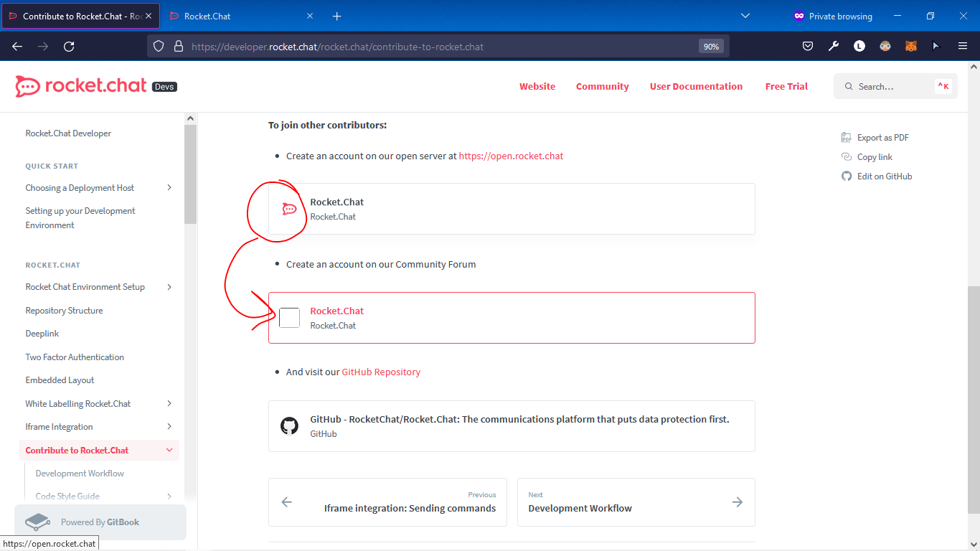This screenshot has width=980, height=551.
Task: Click the GitHub octocat icon in repository card
Action: [289, 426]
